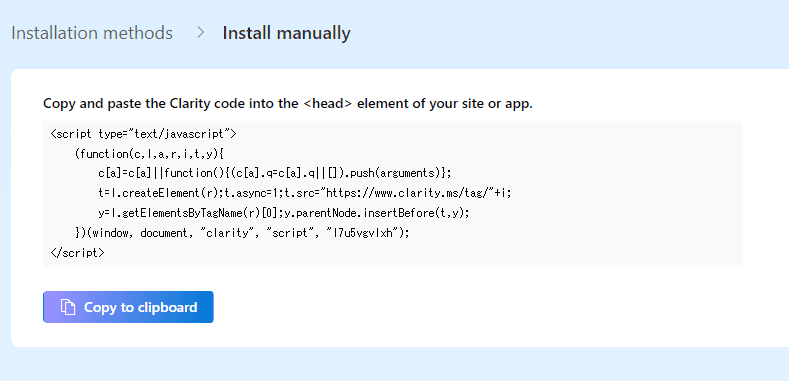
Task: Click the project ID l7u5vgvlxh string
Action: [x=362, y=233]
